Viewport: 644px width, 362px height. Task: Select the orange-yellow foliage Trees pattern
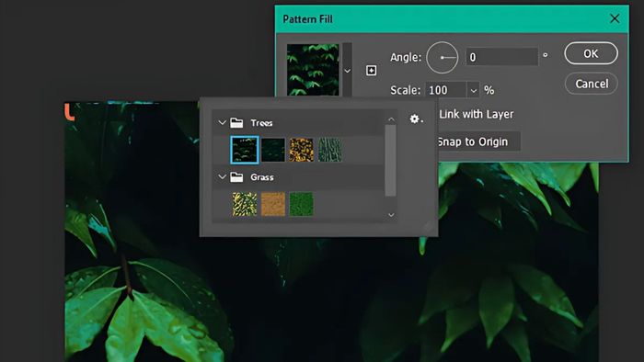tap(302, 150)
